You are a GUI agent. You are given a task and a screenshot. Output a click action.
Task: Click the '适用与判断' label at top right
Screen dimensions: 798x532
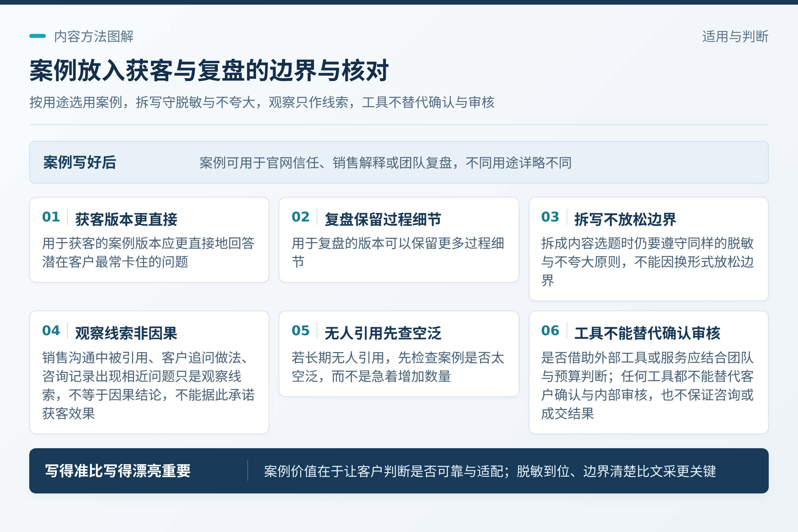[735, 36]
